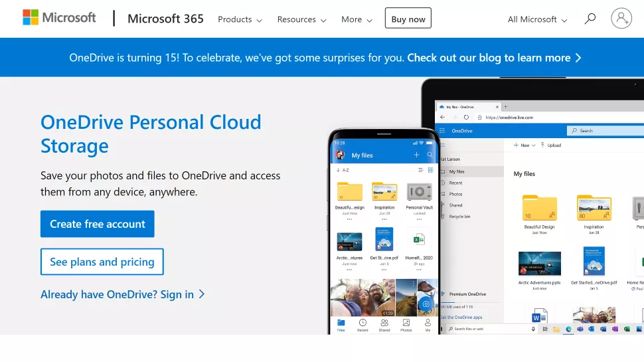Click the Upload icon in OneDrive toolbar
644x362 pixels.
[542, 145]
